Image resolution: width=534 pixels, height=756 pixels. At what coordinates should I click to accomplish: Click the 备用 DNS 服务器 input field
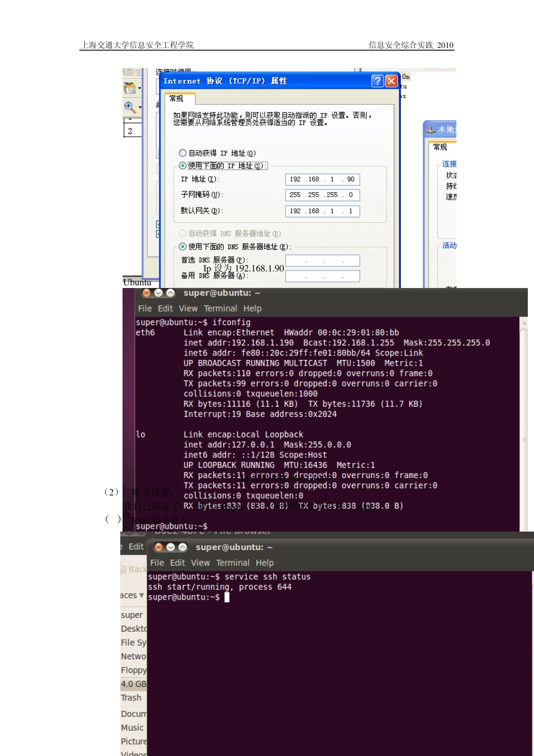[x=323, y=276]
